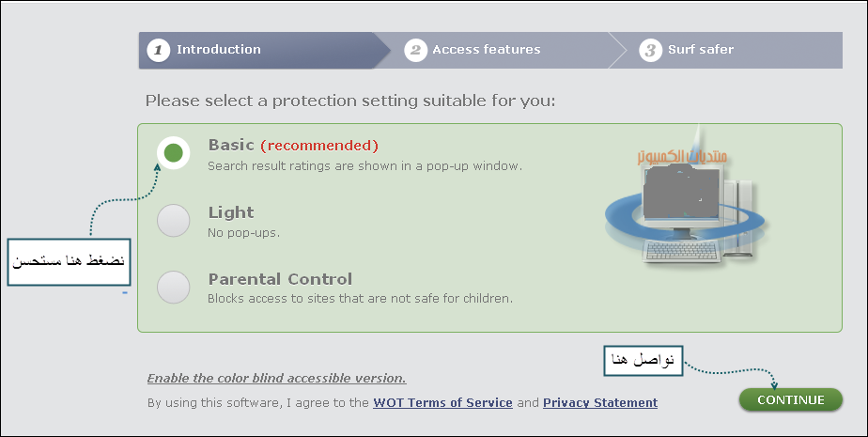The height and width of the screenshot is (437, 868).
Task: Jump to the Surf safer step
Action: pos(731,51)
